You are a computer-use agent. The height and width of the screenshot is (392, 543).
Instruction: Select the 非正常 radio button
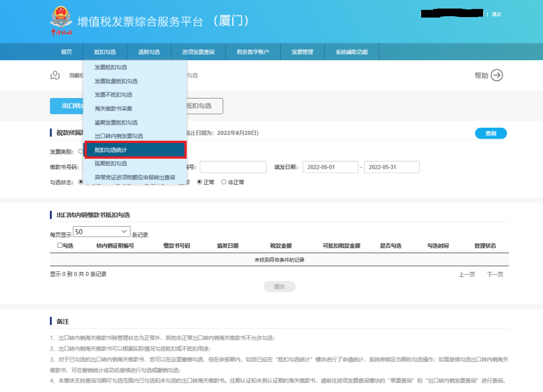(x=224, y=182)
